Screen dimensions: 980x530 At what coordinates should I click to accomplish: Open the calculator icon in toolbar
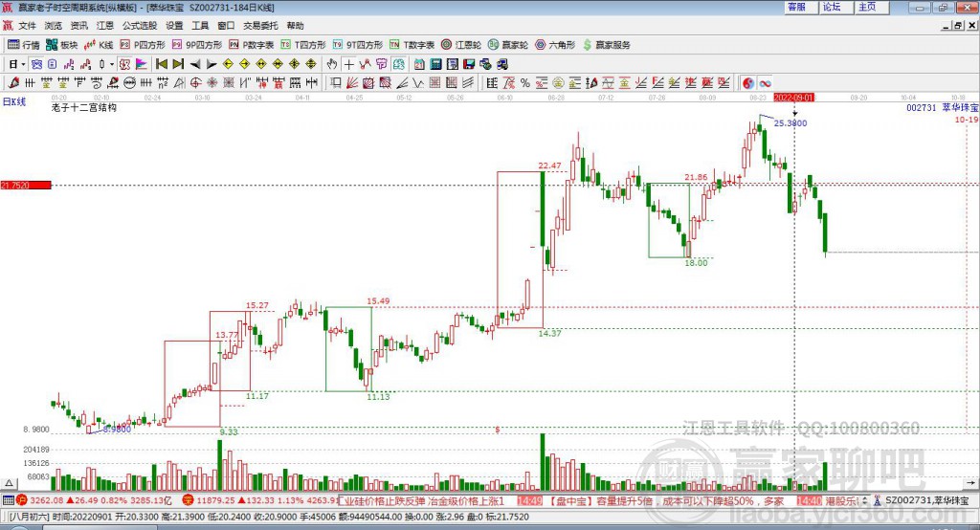[x=435, y=64]
